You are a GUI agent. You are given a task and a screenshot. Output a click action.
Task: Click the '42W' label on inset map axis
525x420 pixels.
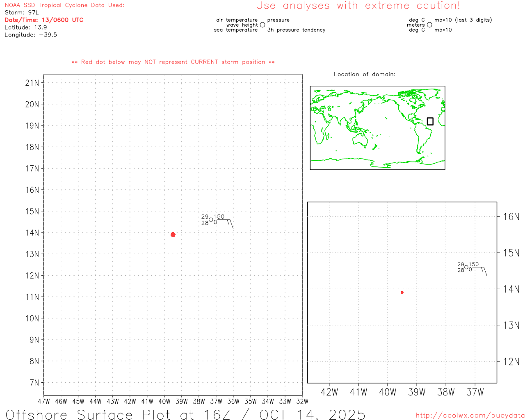(x=329, y=392)
